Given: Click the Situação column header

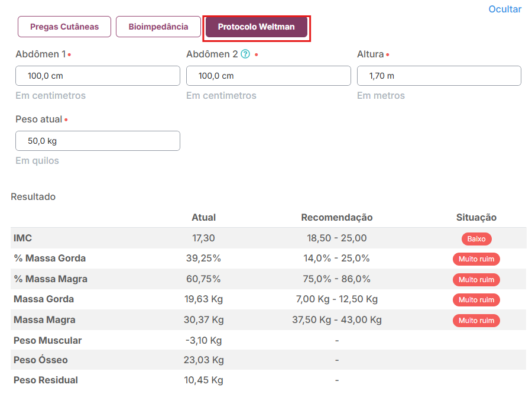Looking at the screenshot, I should pos(476,217).
